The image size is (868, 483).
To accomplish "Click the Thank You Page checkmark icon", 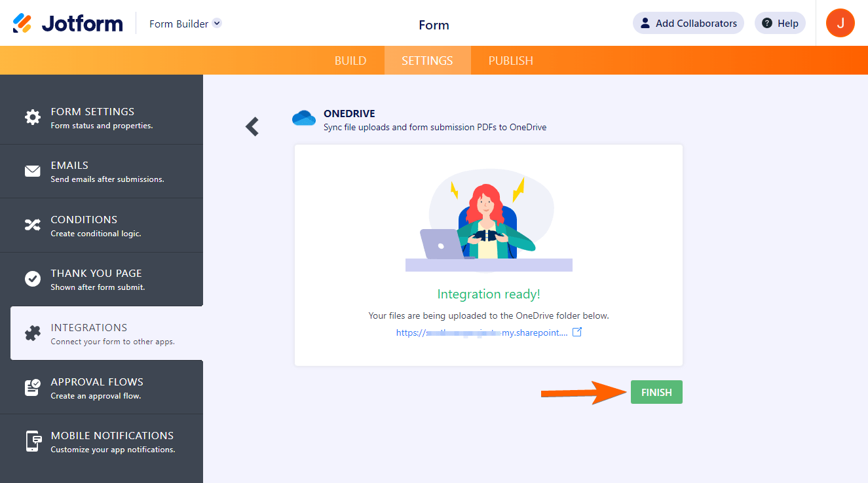I will (33, 279).
